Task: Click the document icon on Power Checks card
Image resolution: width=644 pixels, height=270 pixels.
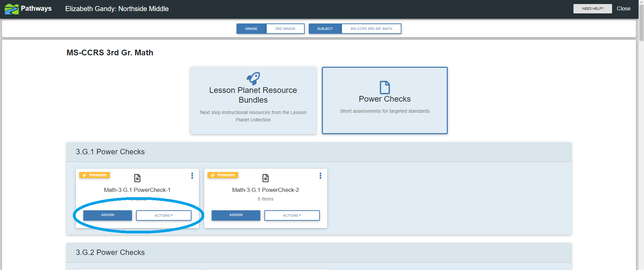Action: [x=385, y=87]
